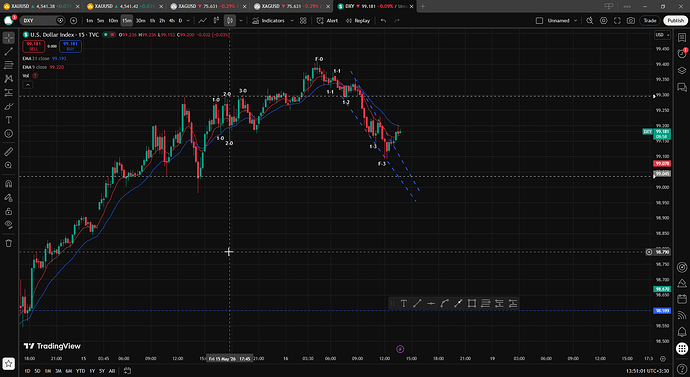
Task: Open the watchlist panel icon
Action: [x=682, y=38]
